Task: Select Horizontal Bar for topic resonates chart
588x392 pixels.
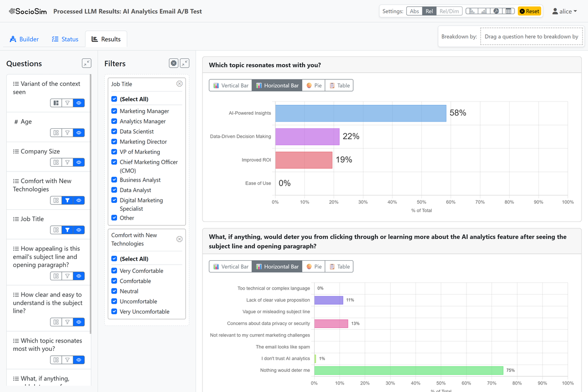Action: 277,85
